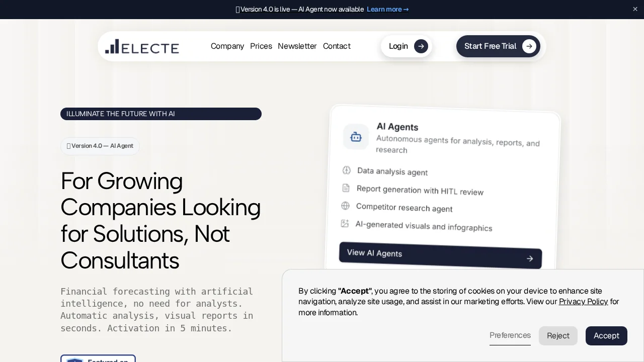The height and width of the screenshot is (362, 644).
Task: Navigate to Prices in the top menu
Action: [261, 46]
